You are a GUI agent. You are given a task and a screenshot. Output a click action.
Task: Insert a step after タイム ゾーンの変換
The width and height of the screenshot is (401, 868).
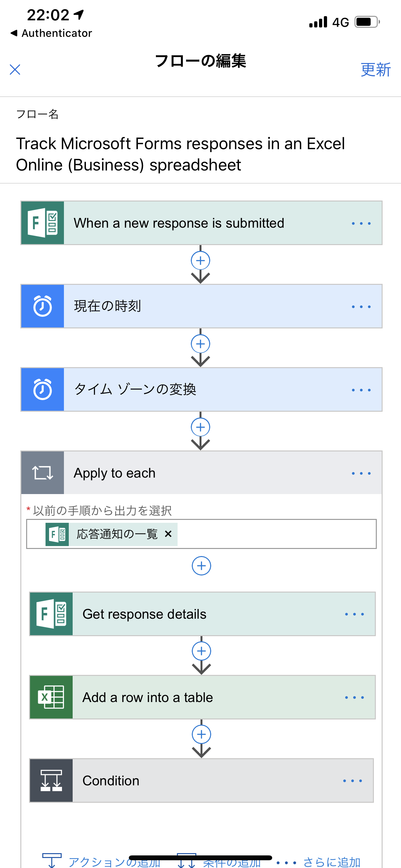click(200, 427)
